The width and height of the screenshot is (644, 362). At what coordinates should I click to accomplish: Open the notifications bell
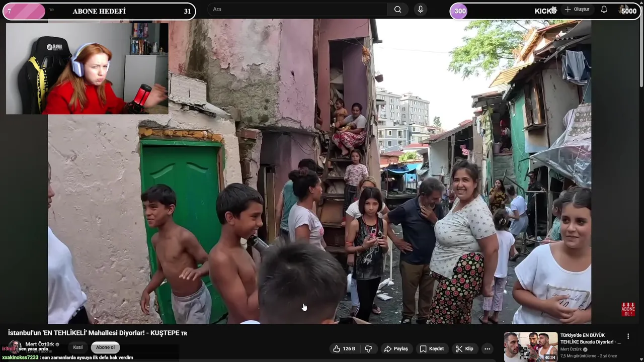pos(604,10)
